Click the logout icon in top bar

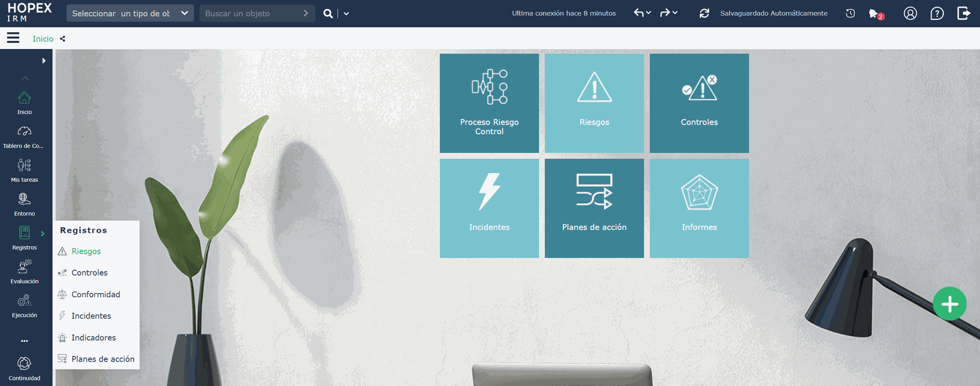pos(964,13)
